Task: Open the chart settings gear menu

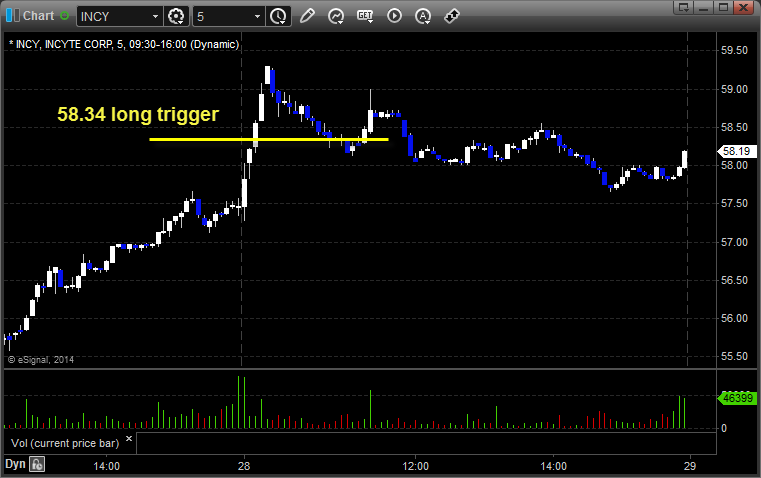Action: point(176,16)
